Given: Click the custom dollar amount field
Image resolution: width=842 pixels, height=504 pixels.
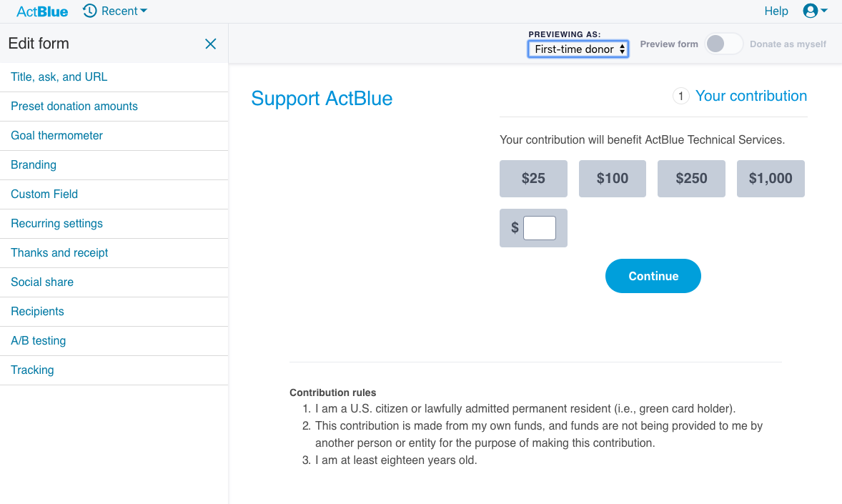Looking at the screenshot, I should point(540,228).
